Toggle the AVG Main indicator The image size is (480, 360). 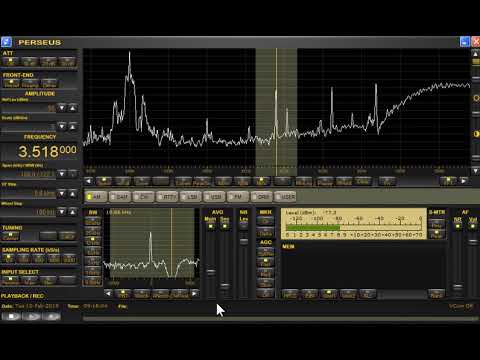click(210, 227)
